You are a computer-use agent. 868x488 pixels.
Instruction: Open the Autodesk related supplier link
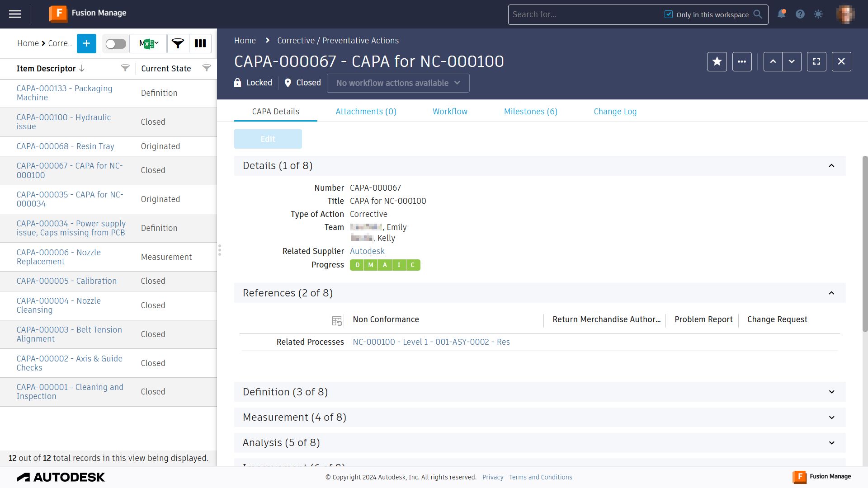[x=367, y=251]
